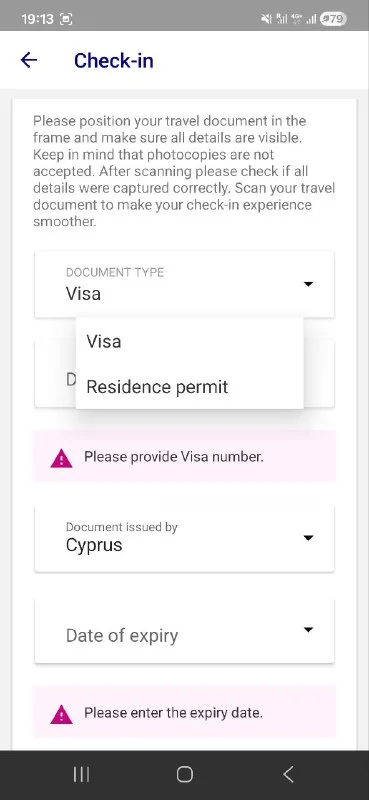This screenshot has width=369, height=800.
Task: Click warning triangle beside expiry date message
Action: tap(61, 714)
